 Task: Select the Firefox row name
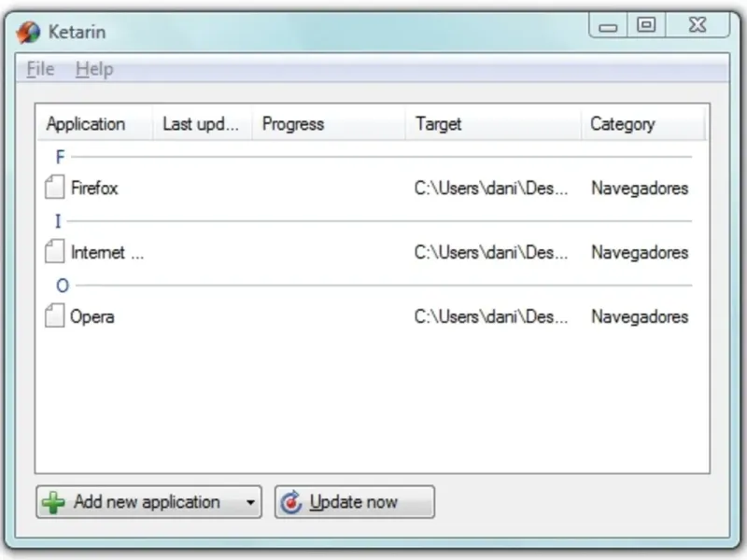tap(94, 189)
